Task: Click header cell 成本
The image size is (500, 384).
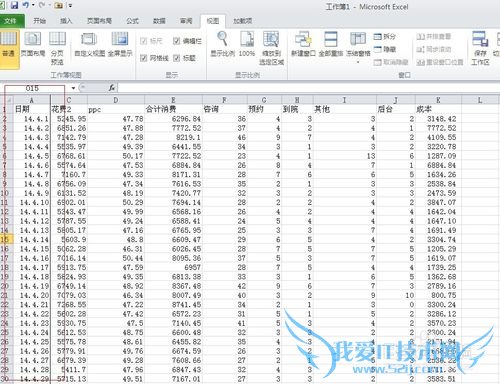Action: [x=438, y=109]
